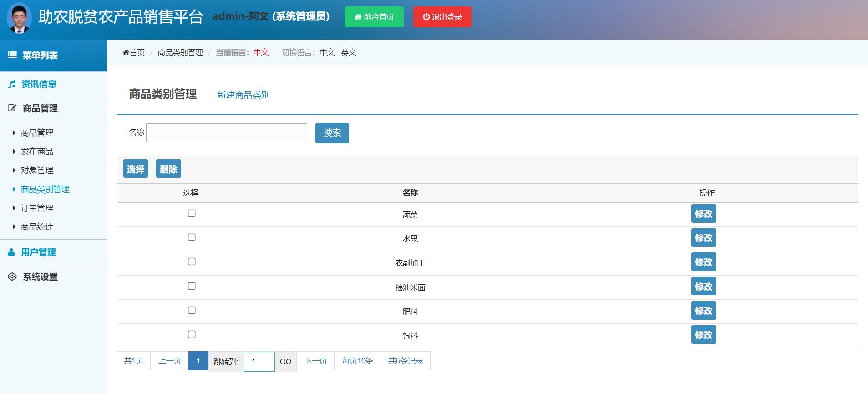Click the 名称 column header
The width and height of the screenshot is (868, 394).
410,193
